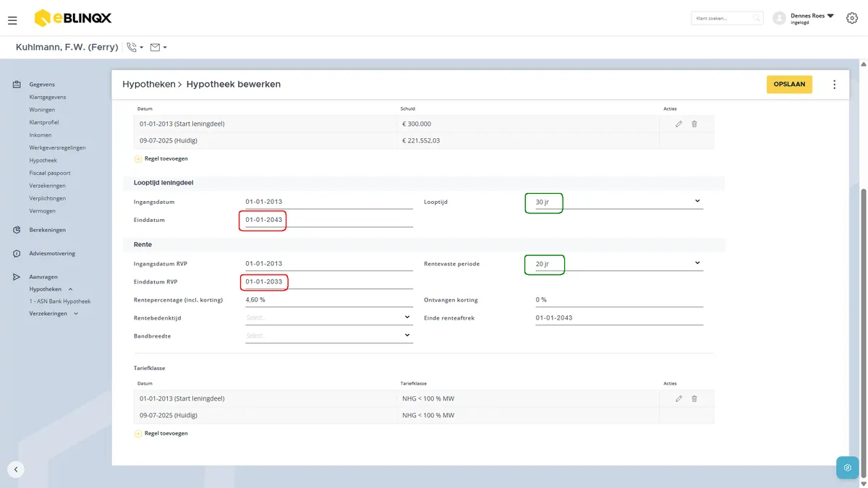Image resolution: width=868 pixels, height=488 pixels.
Task: Open the Aanvragen section
Action: pos(43,277)
